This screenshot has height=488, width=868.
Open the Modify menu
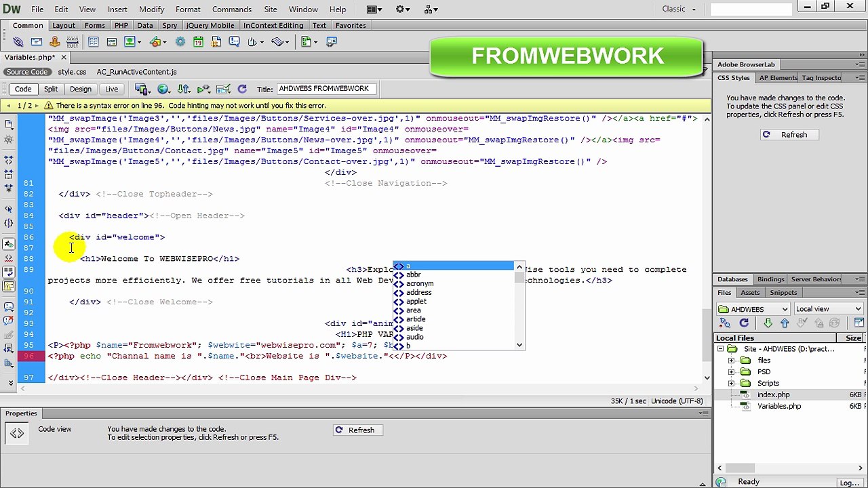[x=151, y=9]
